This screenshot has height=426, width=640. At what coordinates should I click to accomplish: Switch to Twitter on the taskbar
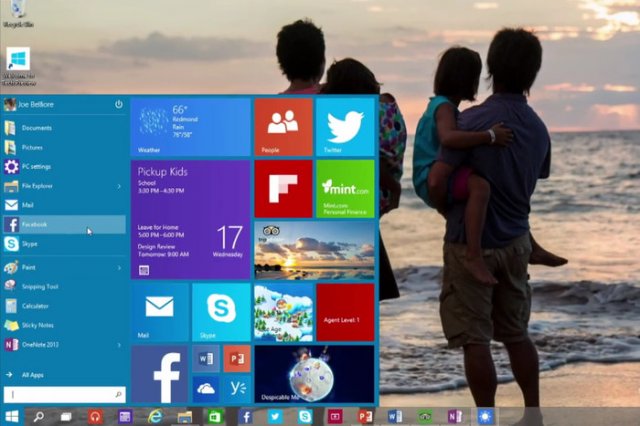[276, 417]
